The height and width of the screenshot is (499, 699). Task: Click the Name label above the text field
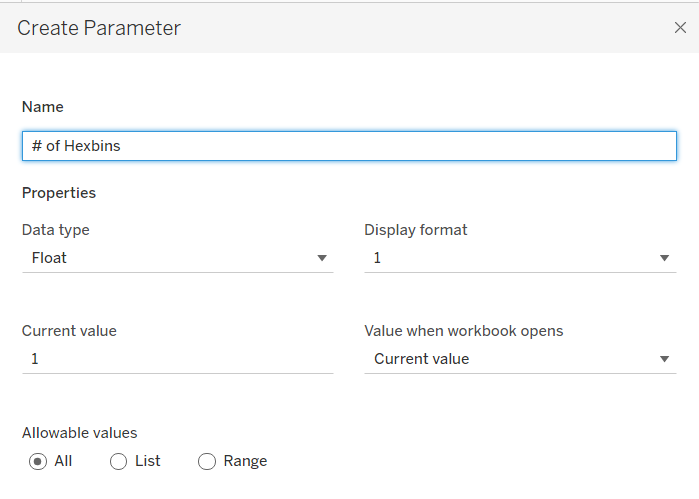42,107
